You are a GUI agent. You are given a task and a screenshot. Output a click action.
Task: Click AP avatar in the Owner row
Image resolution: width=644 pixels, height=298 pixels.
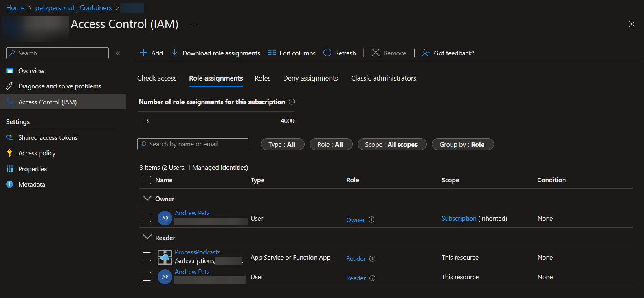tap(165, 218)
